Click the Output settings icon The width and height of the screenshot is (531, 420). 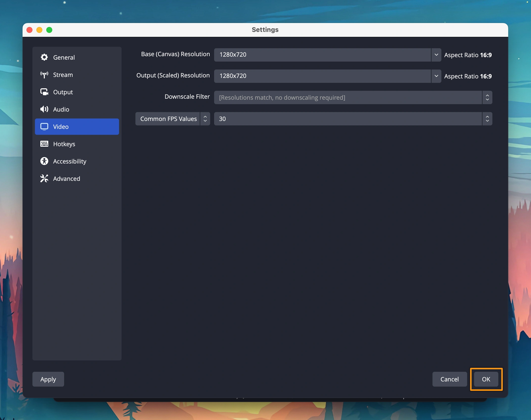tap(44, 92)
